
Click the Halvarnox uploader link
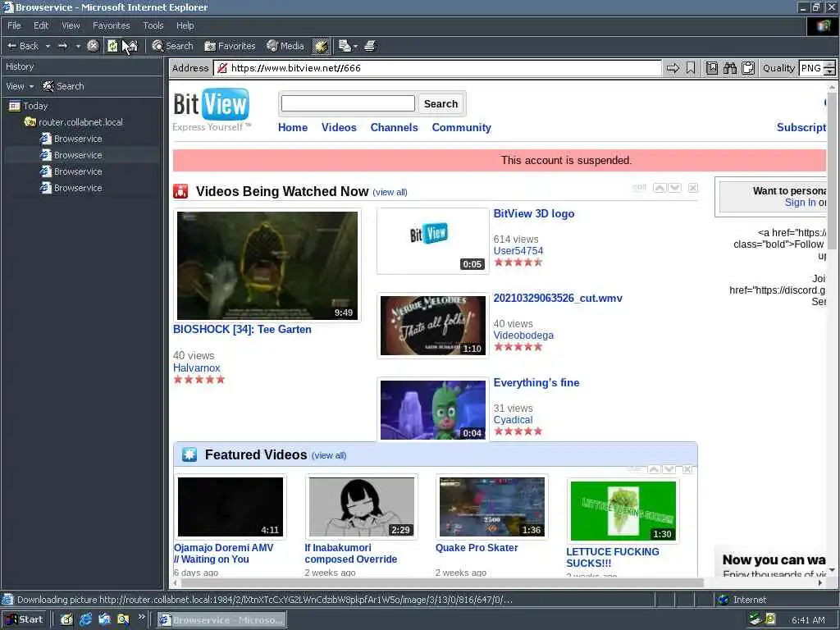[197, 368]
